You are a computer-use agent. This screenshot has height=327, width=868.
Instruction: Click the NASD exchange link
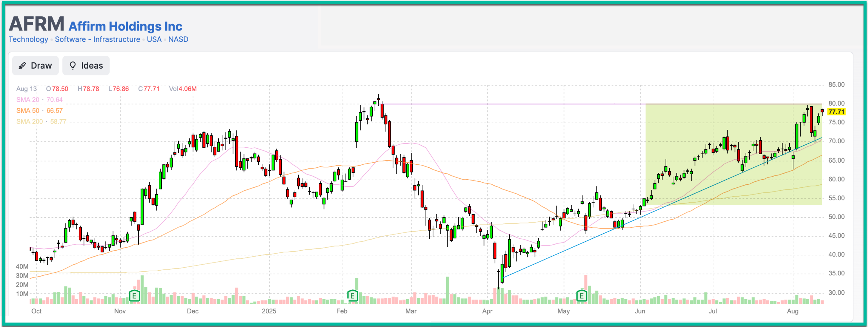point(178,39)
